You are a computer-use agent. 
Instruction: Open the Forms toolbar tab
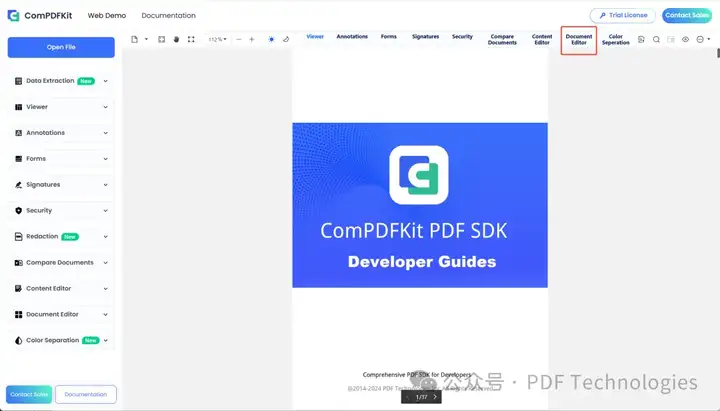click(x=388, y=37)
